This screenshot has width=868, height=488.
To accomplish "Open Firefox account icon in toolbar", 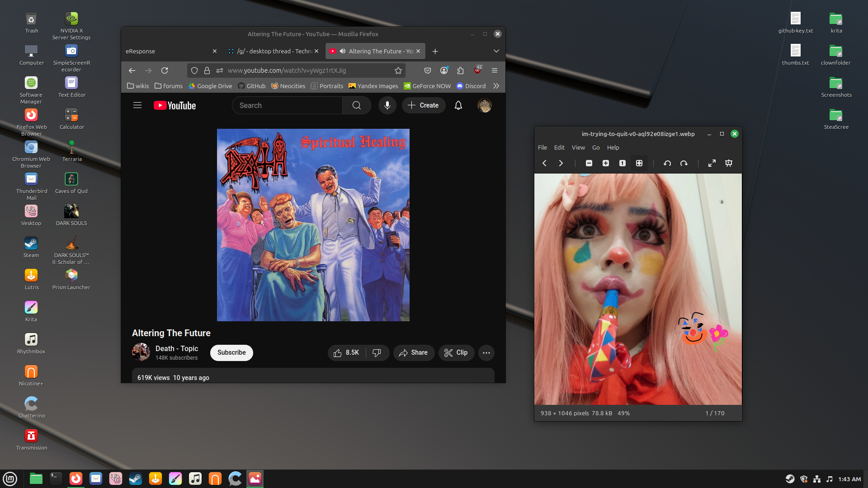I will [444, 70].
